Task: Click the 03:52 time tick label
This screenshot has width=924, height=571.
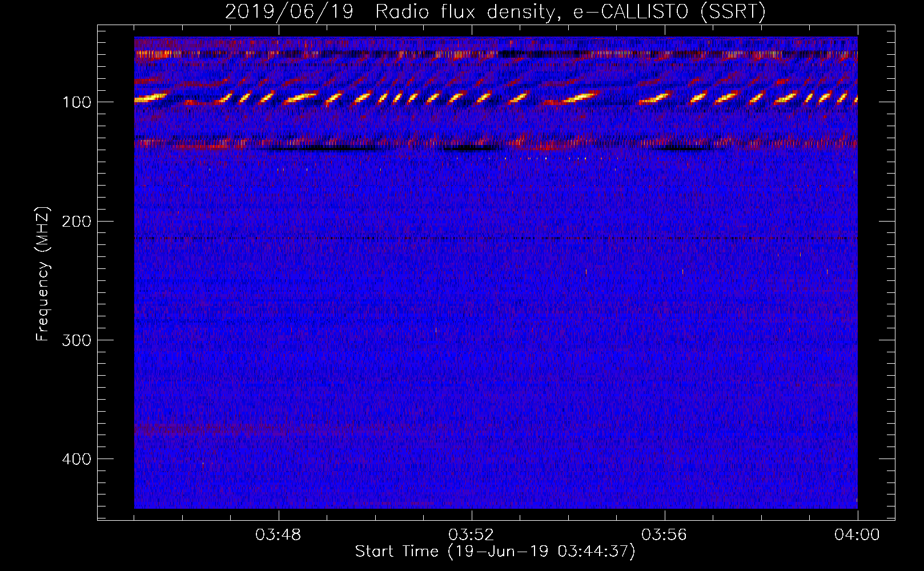Action: point(471,535)
